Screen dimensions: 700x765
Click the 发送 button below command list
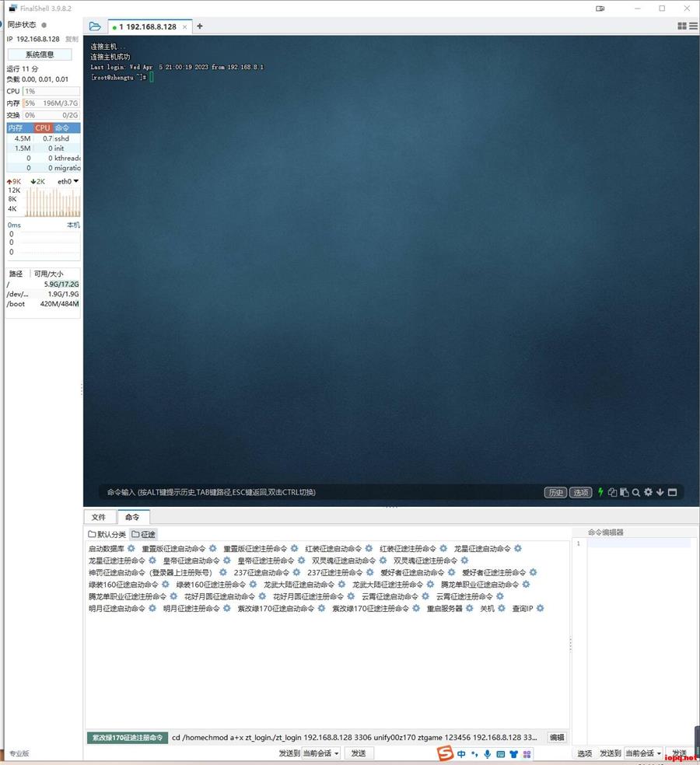359,753
